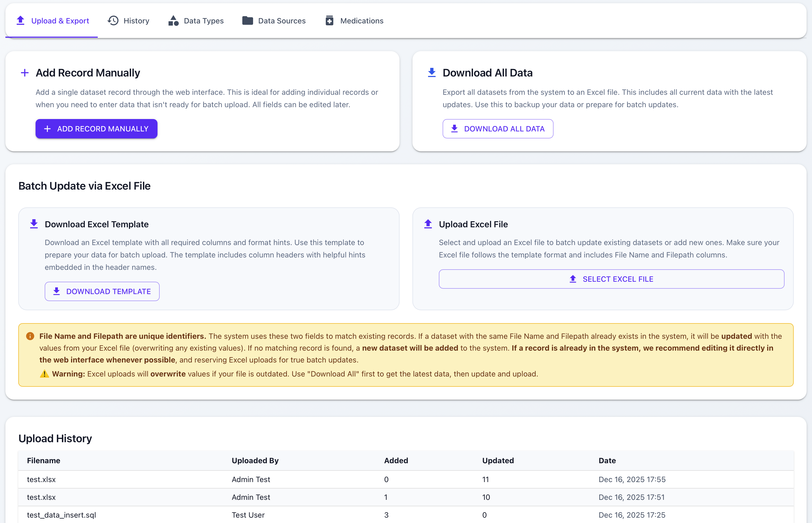Click the yellow warning triangle icon
Viewport: 812px width, 523px height.
pyautogui.click(x=44, y=374)
